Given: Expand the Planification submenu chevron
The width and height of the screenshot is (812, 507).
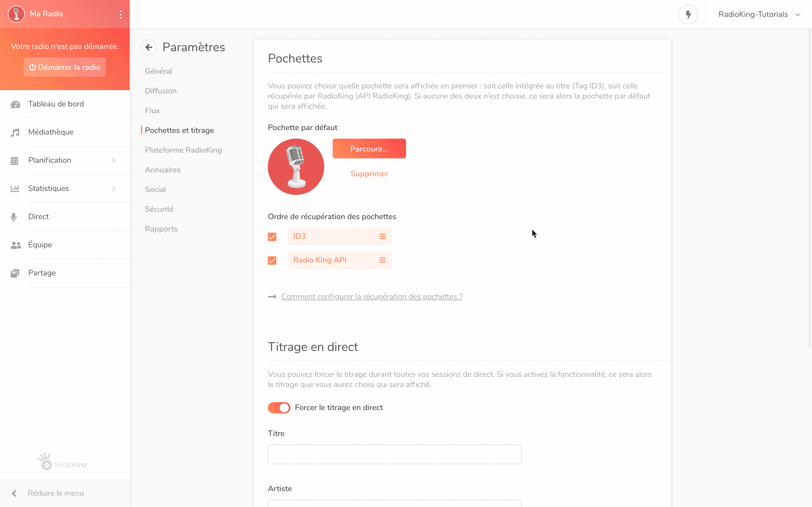Looking at the screenshot, I should 114,161.
